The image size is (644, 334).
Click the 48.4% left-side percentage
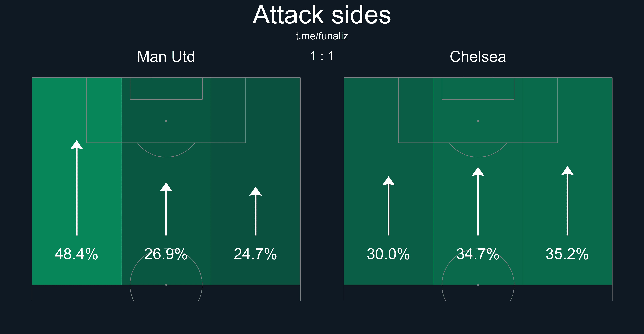click(77, 254)
